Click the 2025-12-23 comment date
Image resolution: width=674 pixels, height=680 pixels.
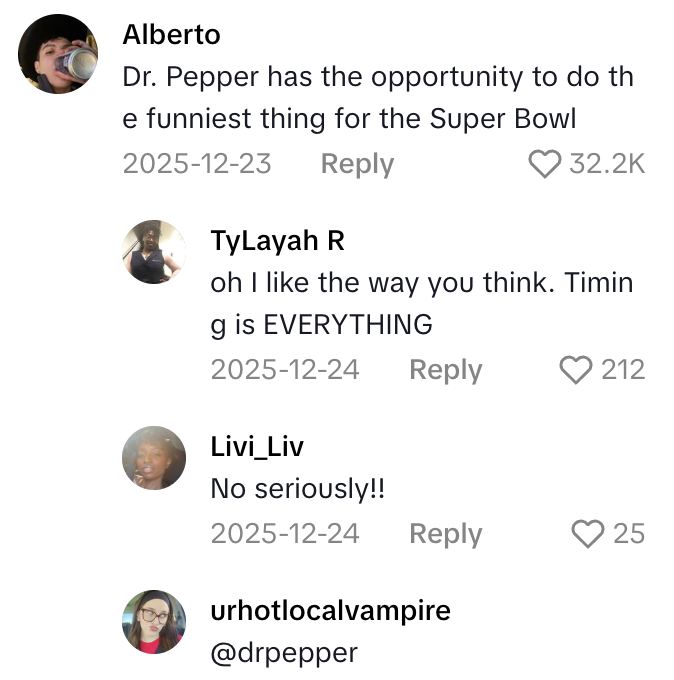(196, 164)
